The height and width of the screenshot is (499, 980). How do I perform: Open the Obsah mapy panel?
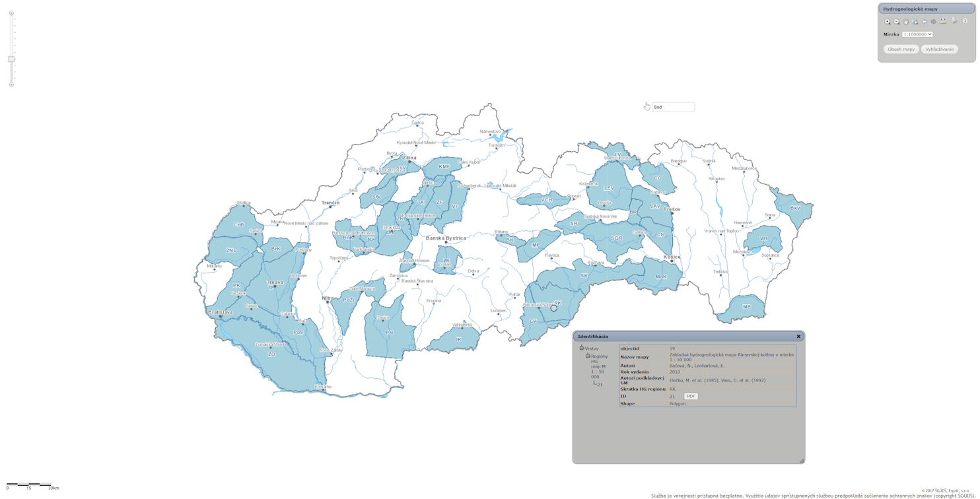coord(901,50)
